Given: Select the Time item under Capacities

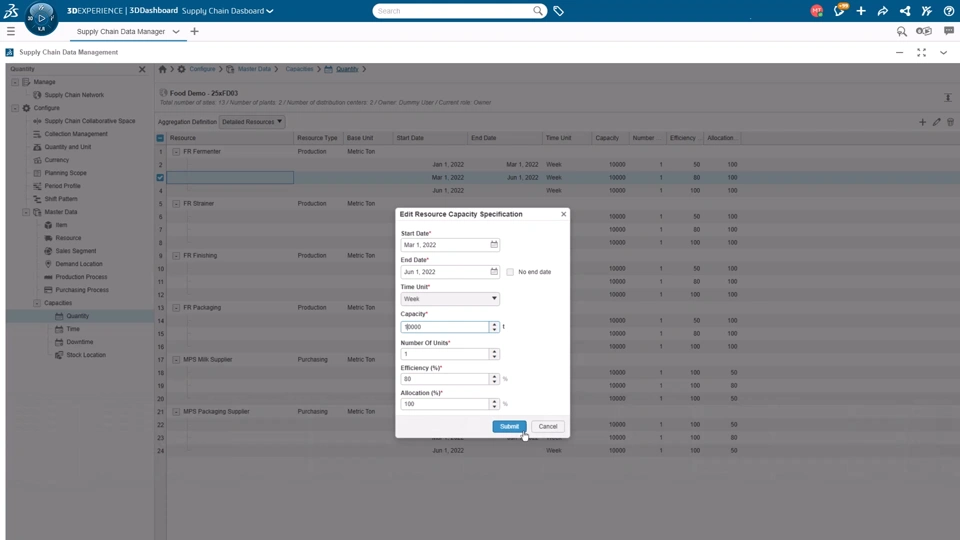Looking at the screenshot, I should 73,329.
